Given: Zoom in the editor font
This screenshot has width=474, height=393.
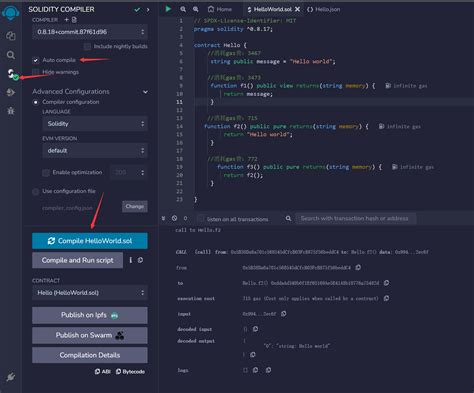Looking at the screenshot, I should [x=196, y=9].
